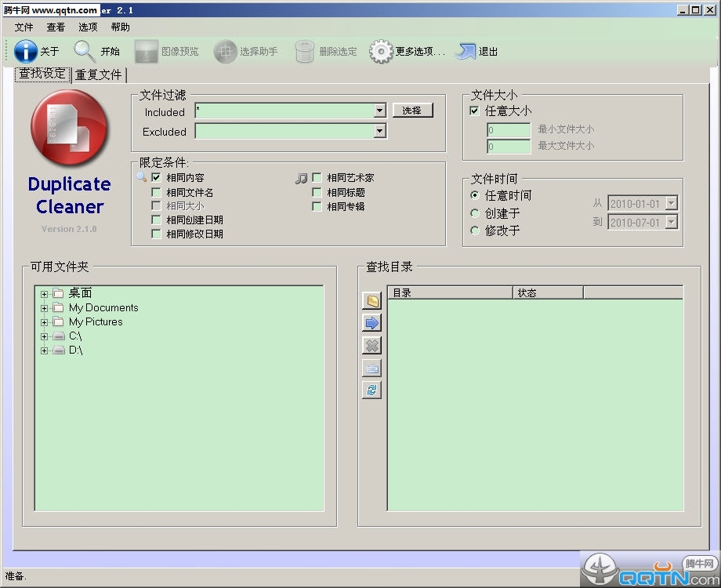Start scan with the magnifier icon
The height and width of the screenshot is (588, 721).
pos(85,51)
